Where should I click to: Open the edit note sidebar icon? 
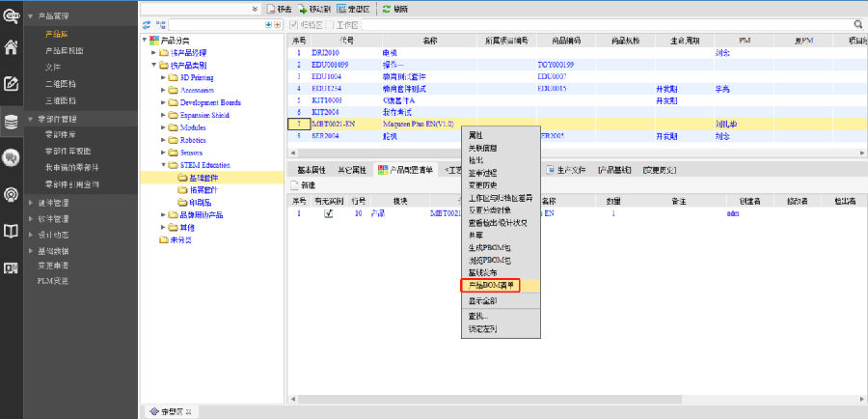(12, 84)
